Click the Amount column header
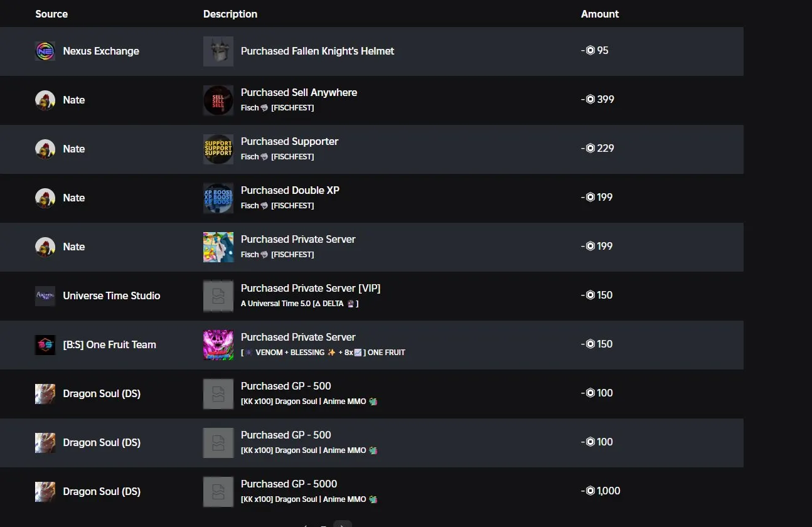 tap(599, 14)
